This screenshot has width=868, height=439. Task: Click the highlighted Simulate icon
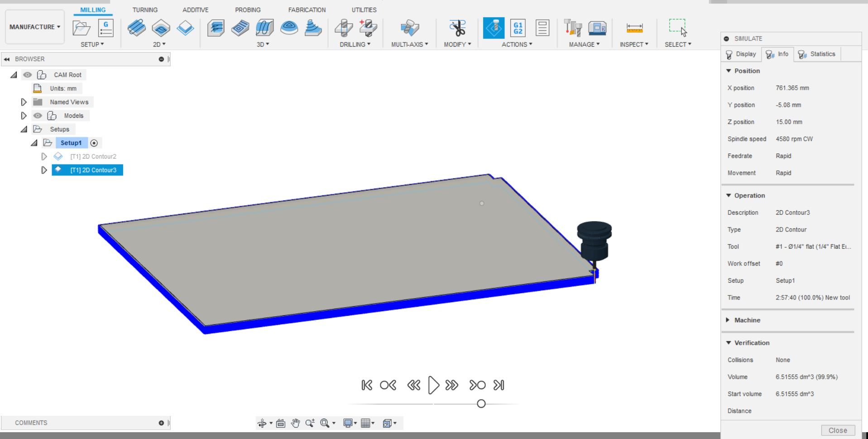click(x=494, y=28)
